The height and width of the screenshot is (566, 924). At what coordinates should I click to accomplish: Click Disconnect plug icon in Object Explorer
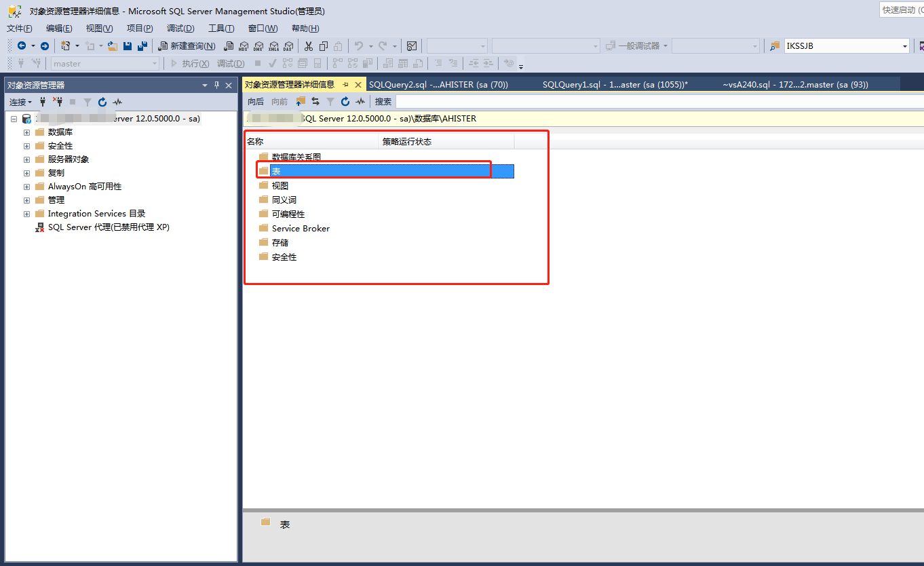coord(58,102)
